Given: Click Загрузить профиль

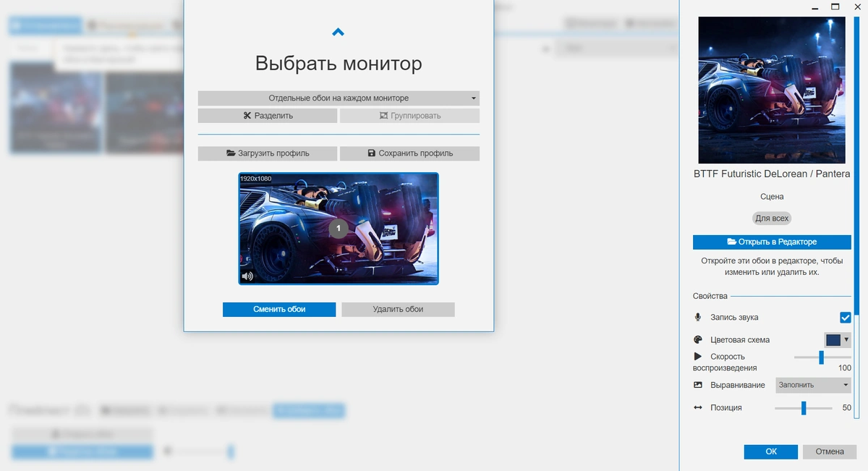Looking at the screenshot, I should pos(268,153).
